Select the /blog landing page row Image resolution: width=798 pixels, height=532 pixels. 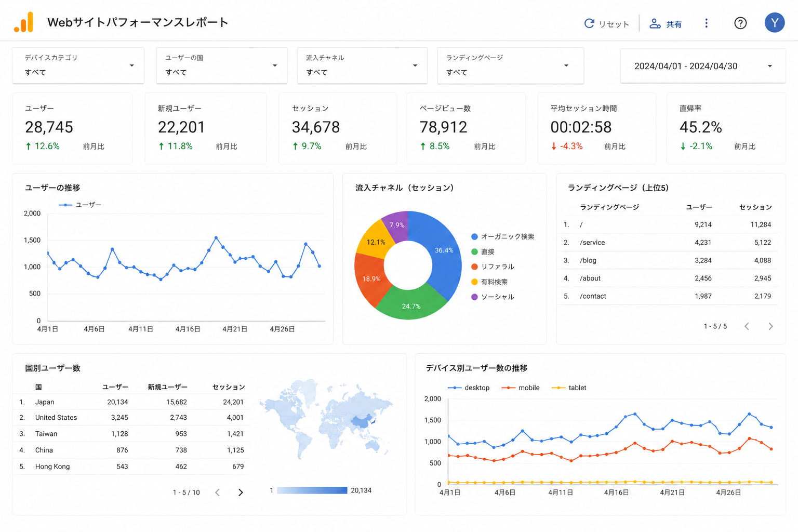coord(667,260)
